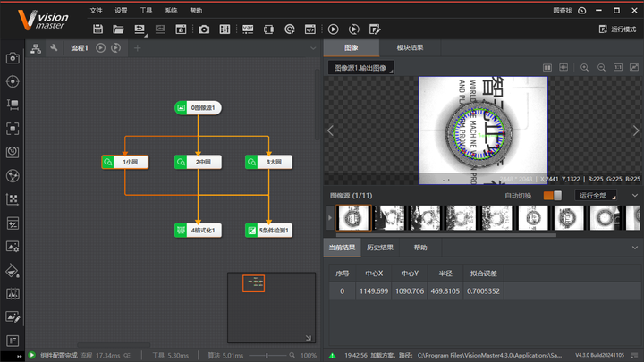Viewport: 644px width, 362px height.
Task: Click the continuous run icon in toolbar
Action: tap(353, 29)
